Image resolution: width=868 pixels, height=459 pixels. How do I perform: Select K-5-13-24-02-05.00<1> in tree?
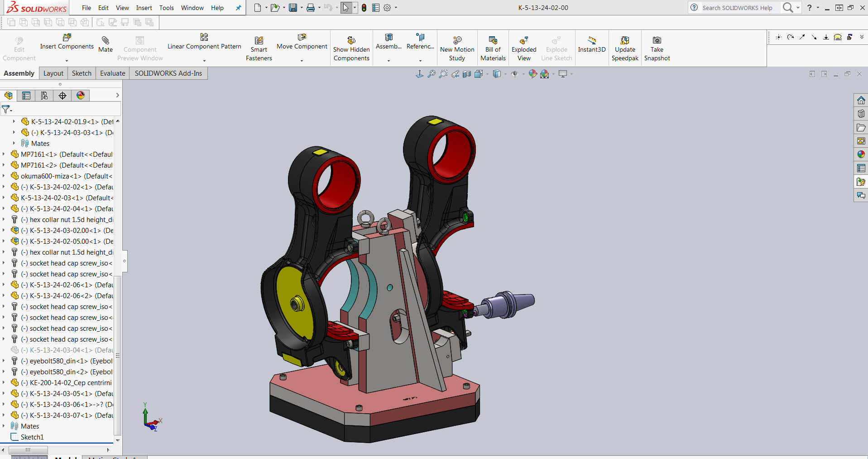[62, 241]
